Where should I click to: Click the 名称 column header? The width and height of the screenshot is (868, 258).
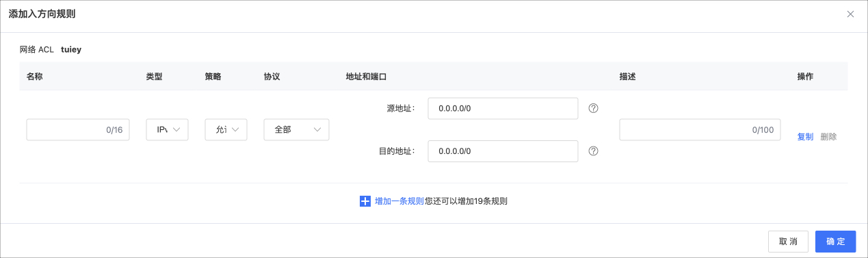coord(35,77)
